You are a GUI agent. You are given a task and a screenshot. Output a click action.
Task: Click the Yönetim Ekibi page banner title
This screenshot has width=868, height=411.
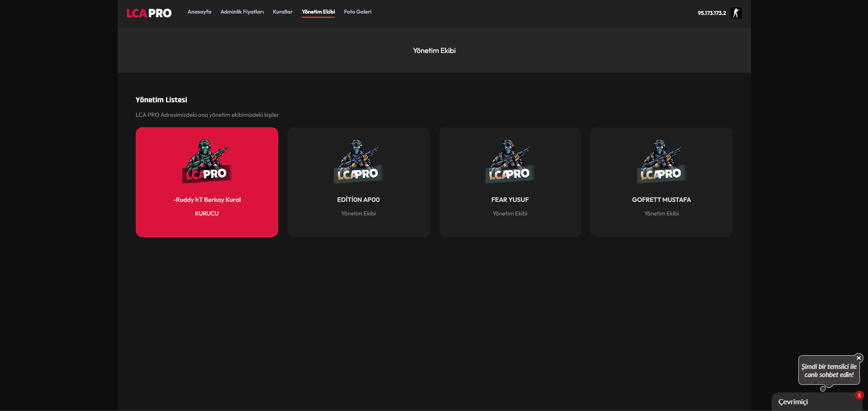[x=434, y=51]
